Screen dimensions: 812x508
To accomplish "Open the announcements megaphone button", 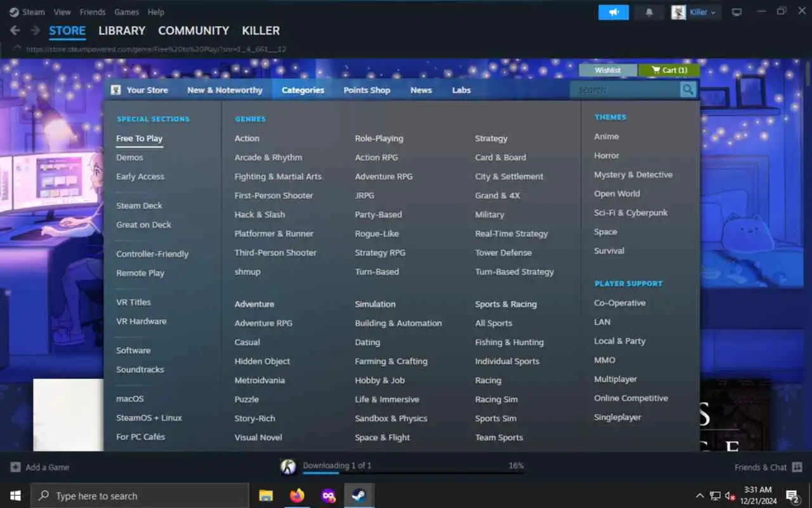I will tap(613, 12).
